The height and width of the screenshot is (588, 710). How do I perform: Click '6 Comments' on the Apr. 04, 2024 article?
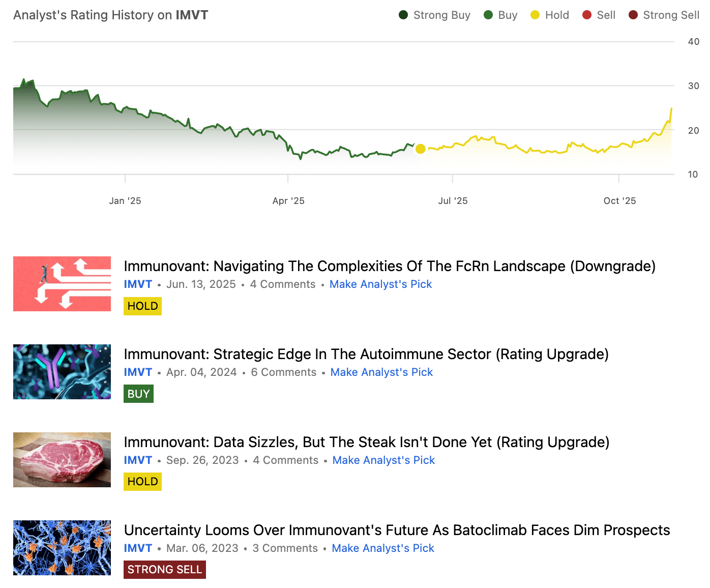[x=284, y=372]
